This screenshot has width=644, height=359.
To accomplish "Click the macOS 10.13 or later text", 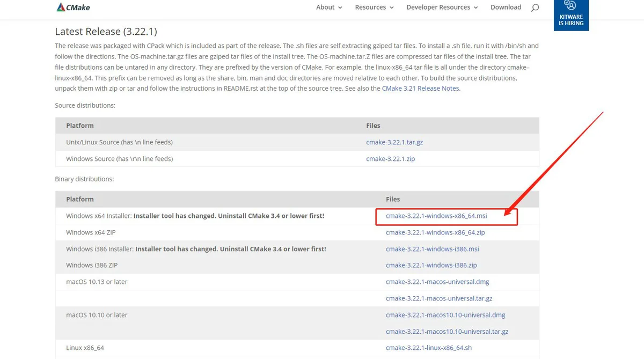I will 97,282.
